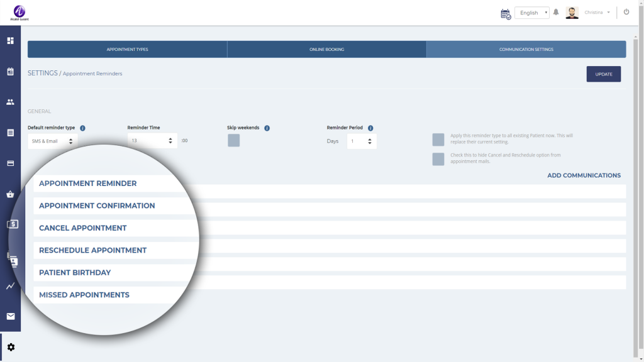Open the shopping basket icon in the sidebar
Image resolution: width=644 pixels, height=362 pixels.
[x=10, y=194]
